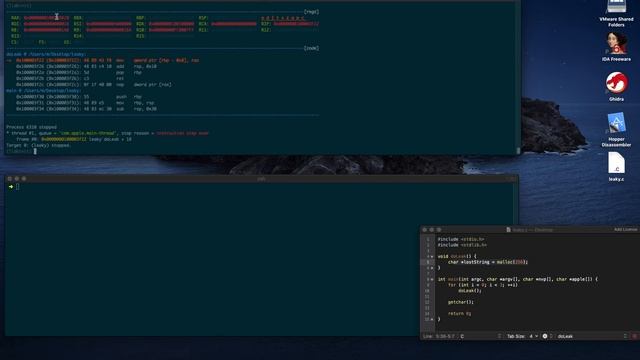Click the RAX register value in the terminal

click(46, 18)
